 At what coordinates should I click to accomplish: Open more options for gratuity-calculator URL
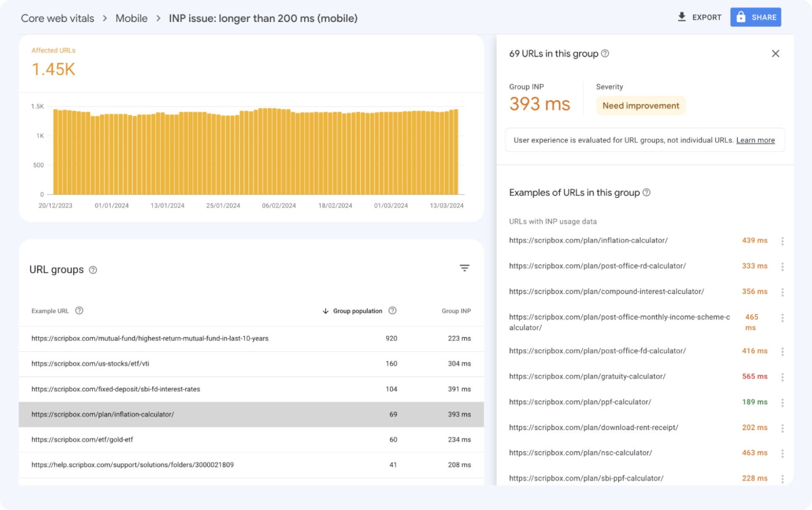[782, 377]
